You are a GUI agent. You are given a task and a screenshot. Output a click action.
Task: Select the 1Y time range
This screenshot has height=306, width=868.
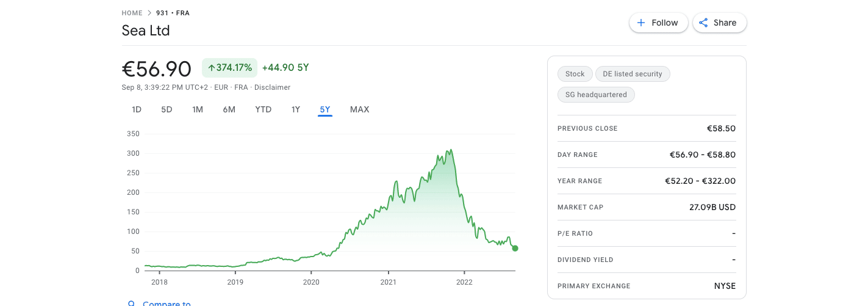[x=296, y=109]
